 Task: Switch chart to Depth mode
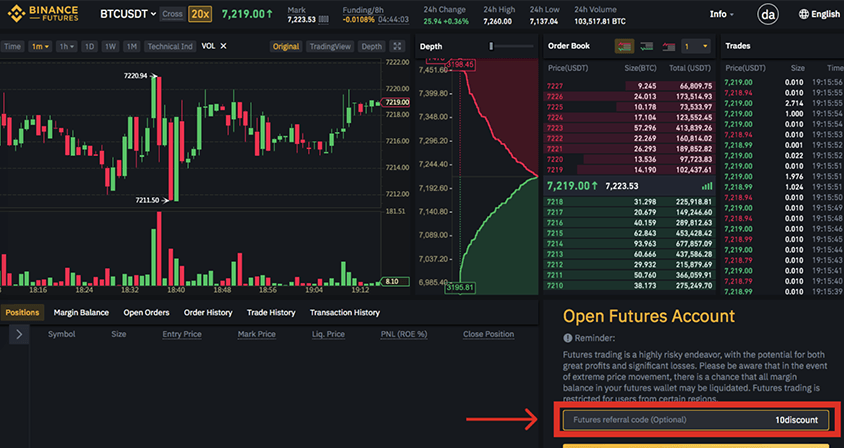click(x=371, y=46)
